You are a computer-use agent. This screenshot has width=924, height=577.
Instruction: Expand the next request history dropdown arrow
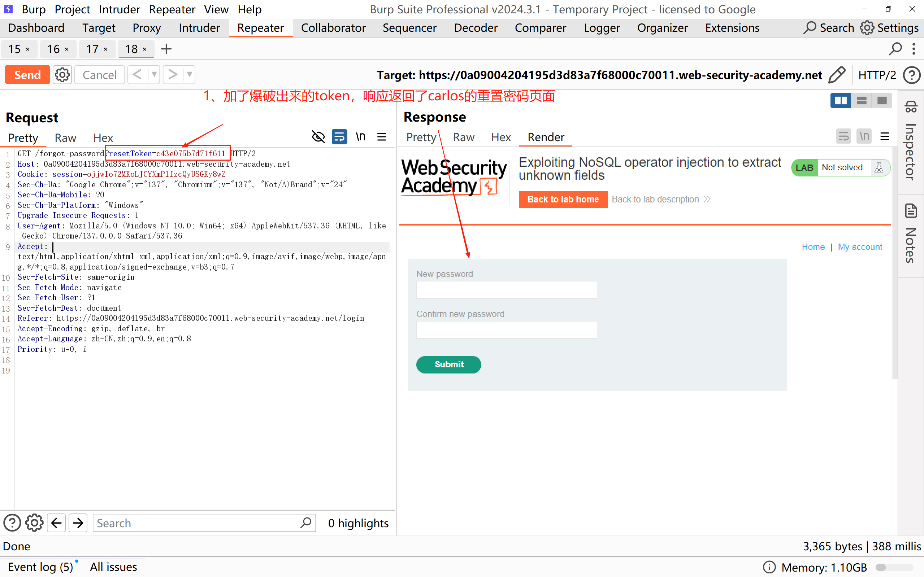click(x=189, y=74)
